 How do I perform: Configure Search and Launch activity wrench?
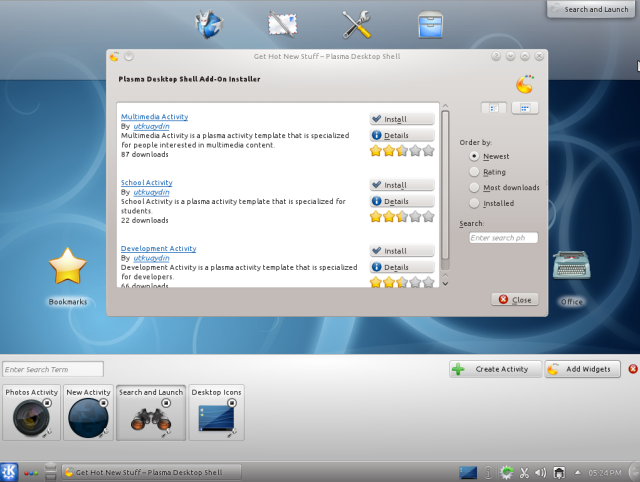[x=166, y=432]
